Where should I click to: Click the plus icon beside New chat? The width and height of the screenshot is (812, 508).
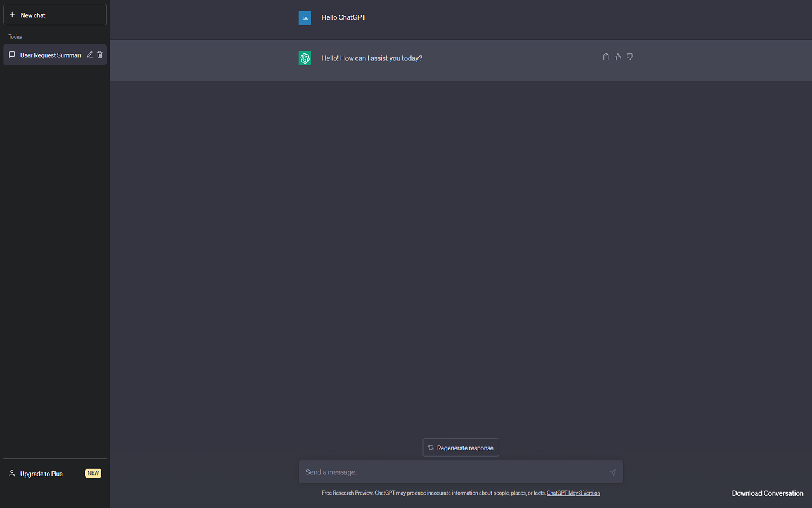point(12,15)
